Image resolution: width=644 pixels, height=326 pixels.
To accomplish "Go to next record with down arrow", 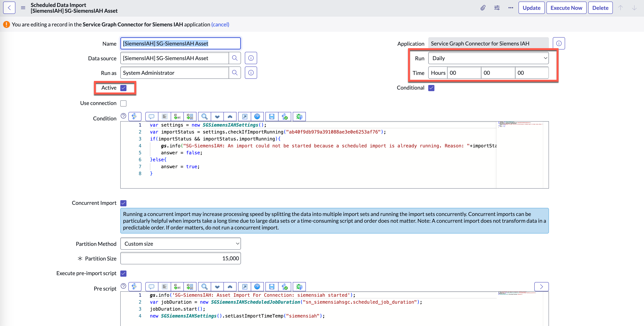I will point(634,8).
